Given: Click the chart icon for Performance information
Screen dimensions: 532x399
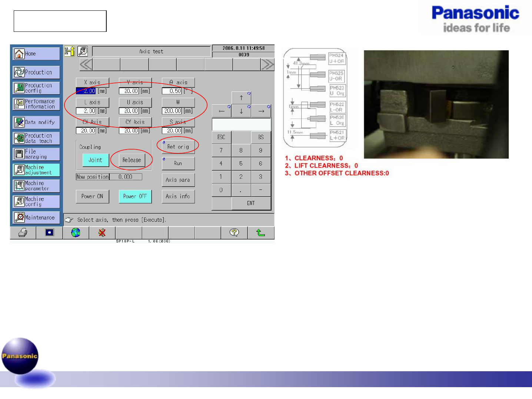Looking at the screenshot, I should (19, 104).
